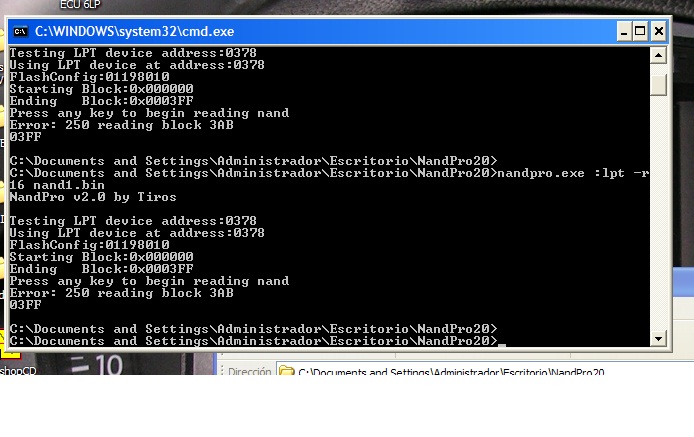
Task: Minimize the cmd.exe window
Action: coord(624,31)
